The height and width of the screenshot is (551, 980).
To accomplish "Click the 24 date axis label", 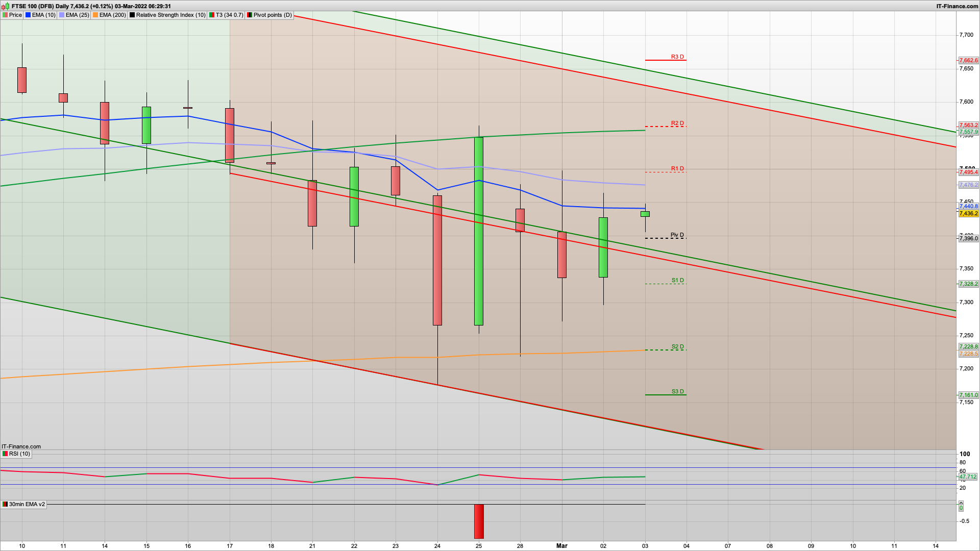I will tap(437, 546).
